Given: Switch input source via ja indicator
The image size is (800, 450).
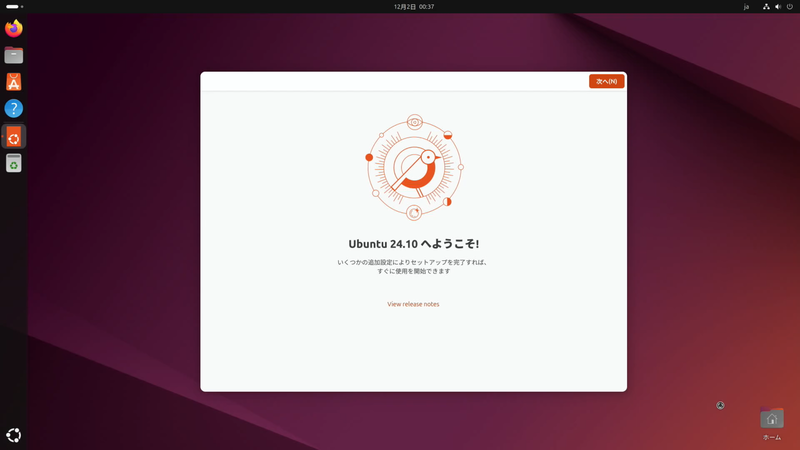Looking at the screenshot, I should click(x=746, y=7).
